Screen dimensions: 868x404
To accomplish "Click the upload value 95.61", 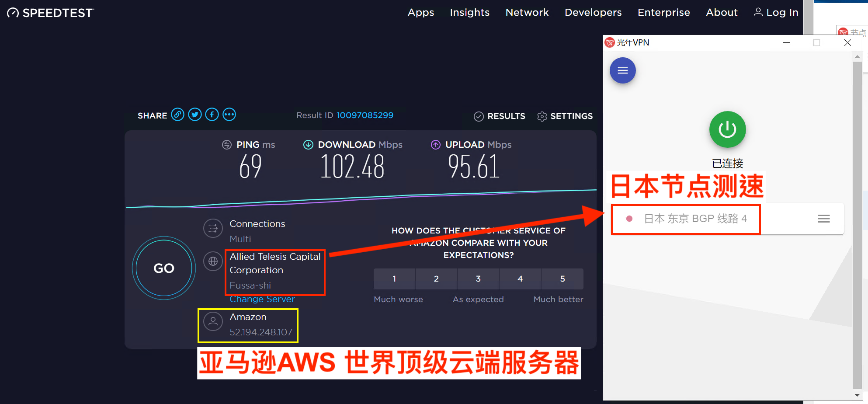I will click(474, 167).
